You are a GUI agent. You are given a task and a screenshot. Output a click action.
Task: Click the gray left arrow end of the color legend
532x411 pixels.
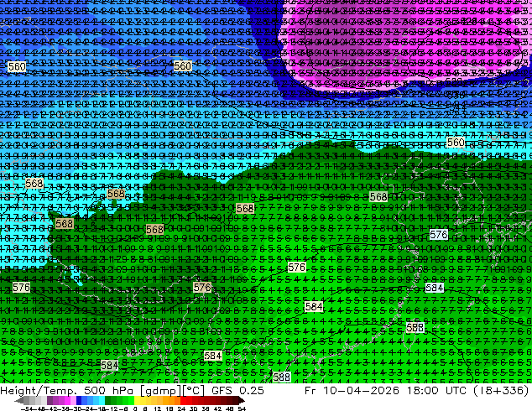(x=19, y=400)
